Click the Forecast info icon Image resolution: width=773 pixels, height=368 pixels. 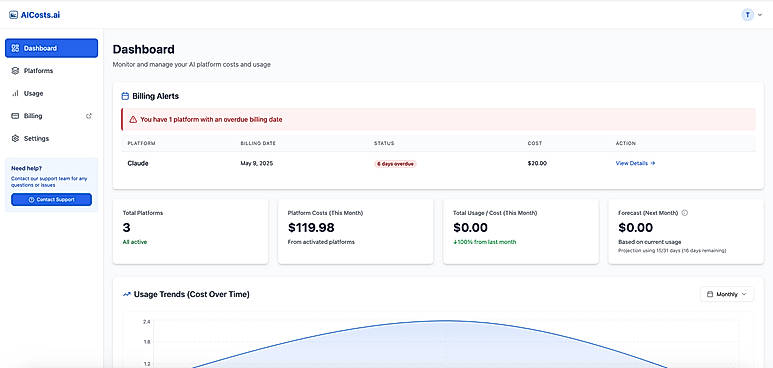684,213
